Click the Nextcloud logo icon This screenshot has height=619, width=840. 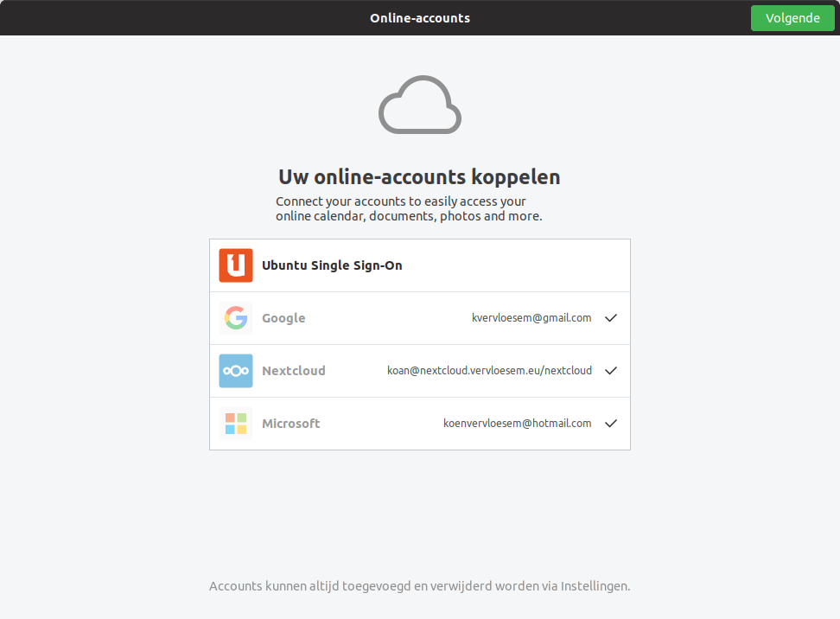tap(236, 371)
